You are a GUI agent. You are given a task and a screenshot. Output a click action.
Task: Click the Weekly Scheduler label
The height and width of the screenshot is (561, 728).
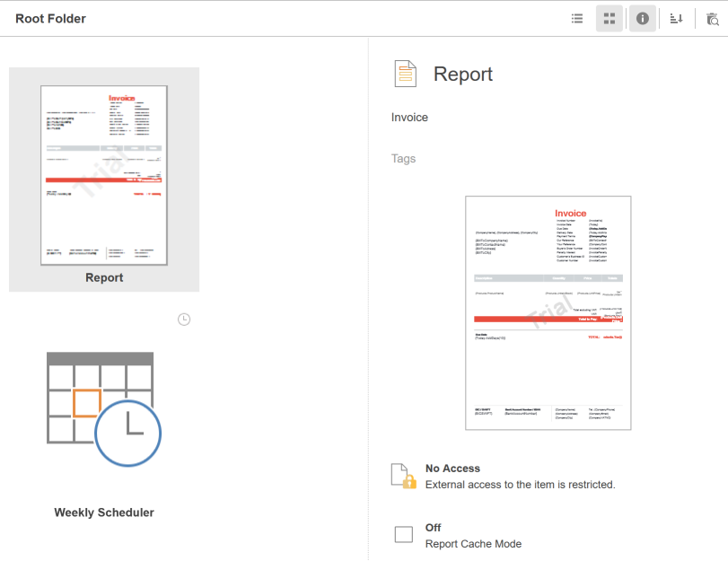click(104, 513)
